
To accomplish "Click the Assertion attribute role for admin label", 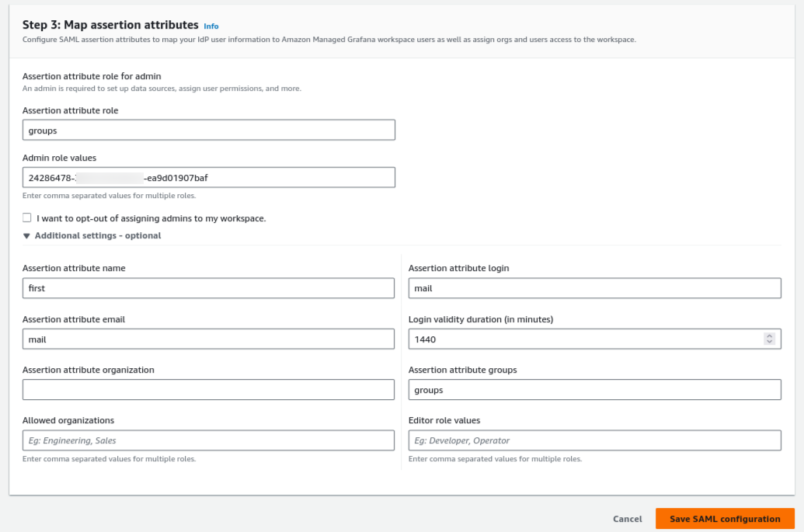I will point(95,76).
